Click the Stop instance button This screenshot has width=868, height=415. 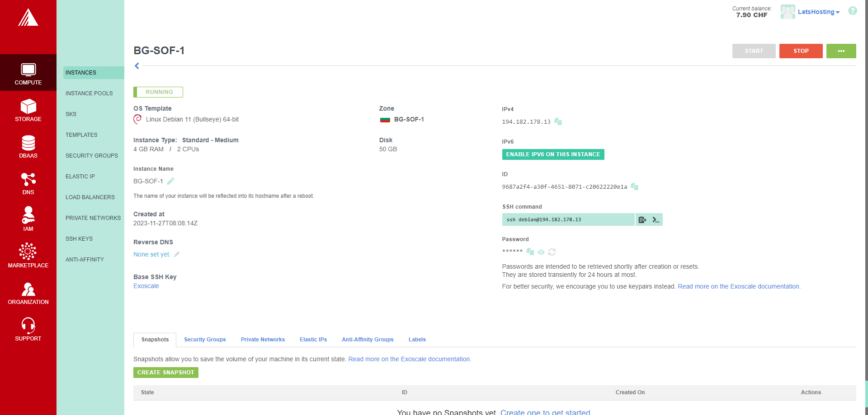point(801,51)
